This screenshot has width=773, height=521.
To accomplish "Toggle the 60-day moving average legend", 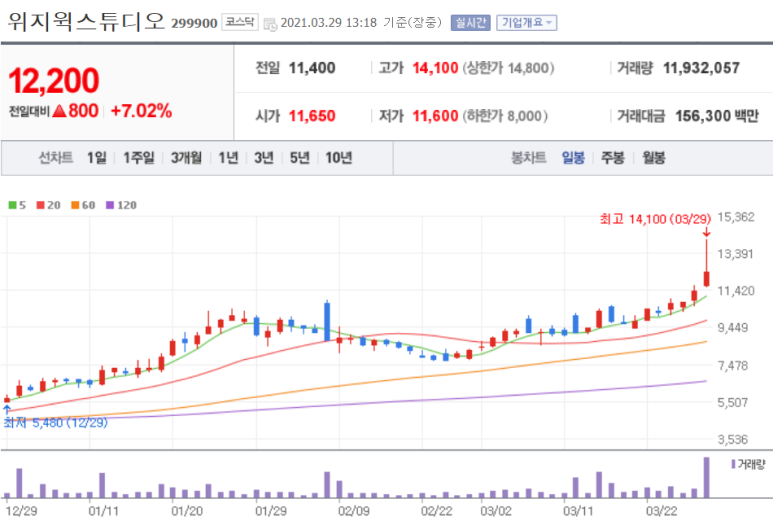I will [x=82, y=205].
